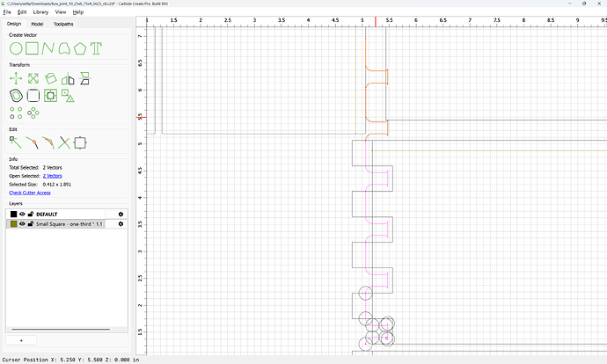Click the Group vectors icon
Image resolution: width=607 pixels, height=364 pixels.
[x=68, y=96]
